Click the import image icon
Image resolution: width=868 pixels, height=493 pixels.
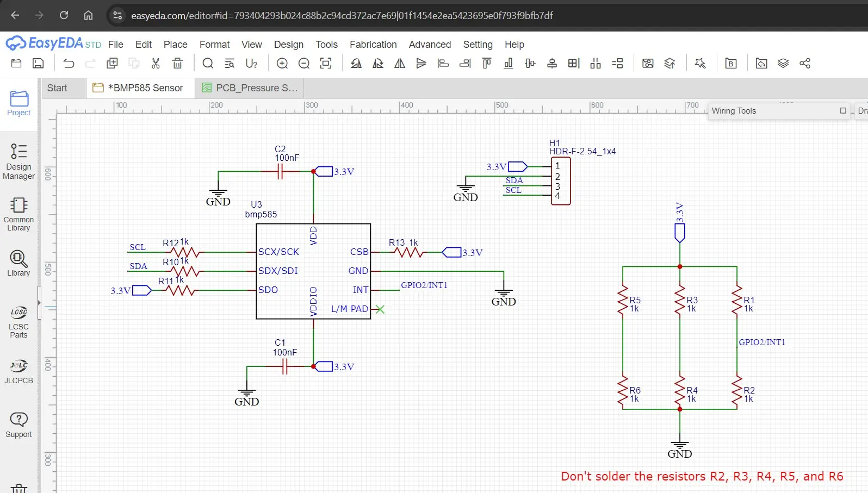pyautogui.click(x=761, y=63)
